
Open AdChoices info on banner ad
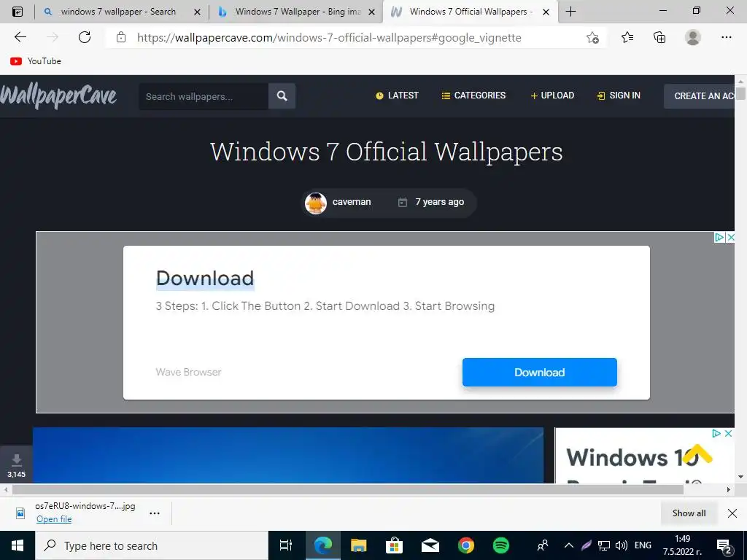[x=719, y=237]
